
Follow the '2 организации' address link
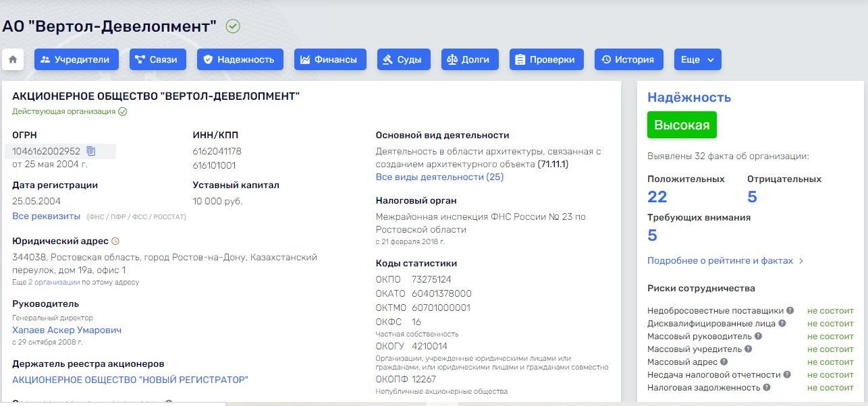[x=54, y=282]
